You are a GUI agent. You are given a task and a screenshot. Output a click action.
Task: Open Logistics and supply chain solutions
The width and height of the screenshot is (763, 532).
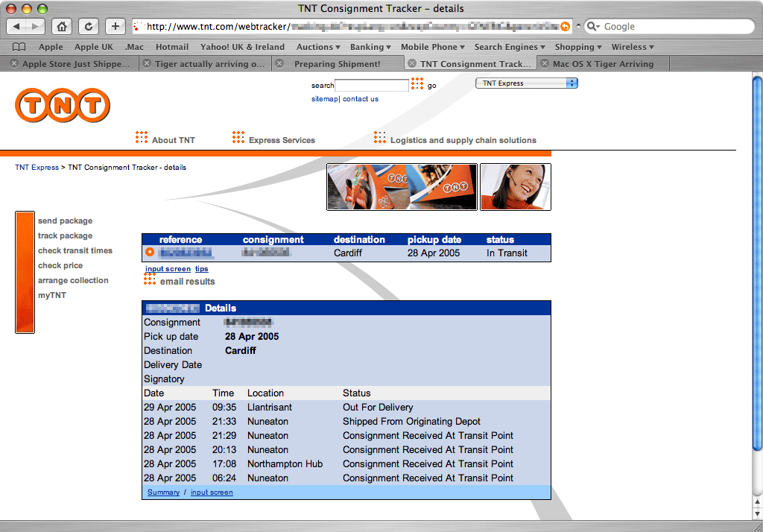coord(463,140)
